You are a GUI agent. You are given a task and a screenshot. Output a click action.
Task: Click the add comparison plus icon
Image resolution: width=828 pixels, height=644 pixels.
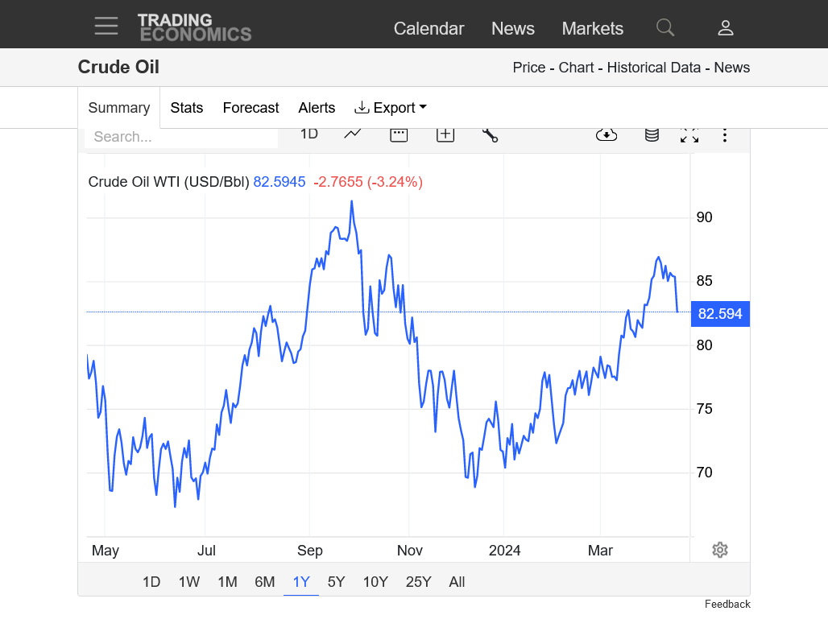coord(445,134)
